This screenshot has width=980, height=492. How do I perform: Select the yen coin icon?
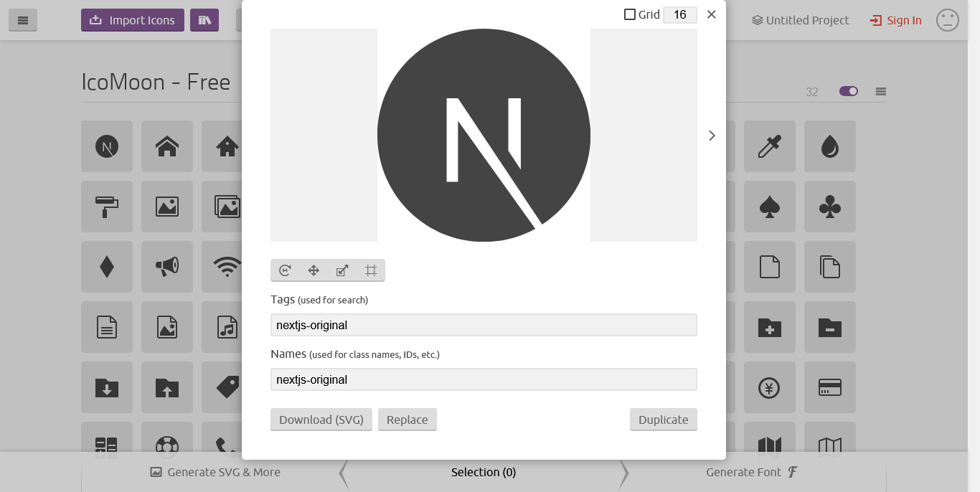tap(770, 387)
